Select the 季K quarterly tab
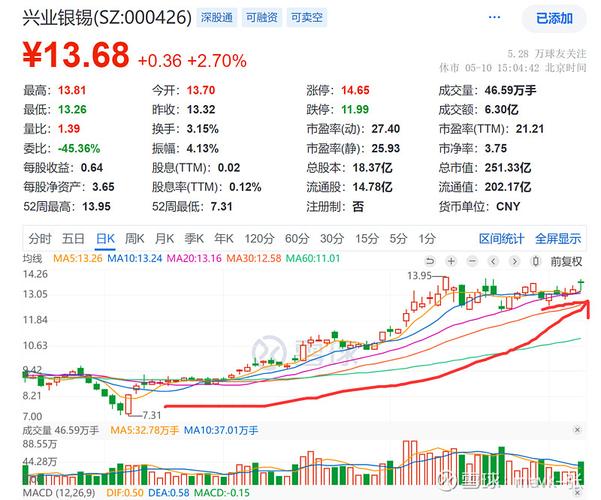Image resolution: width=601 pixels, height=500 pixels. pos(194,239)
